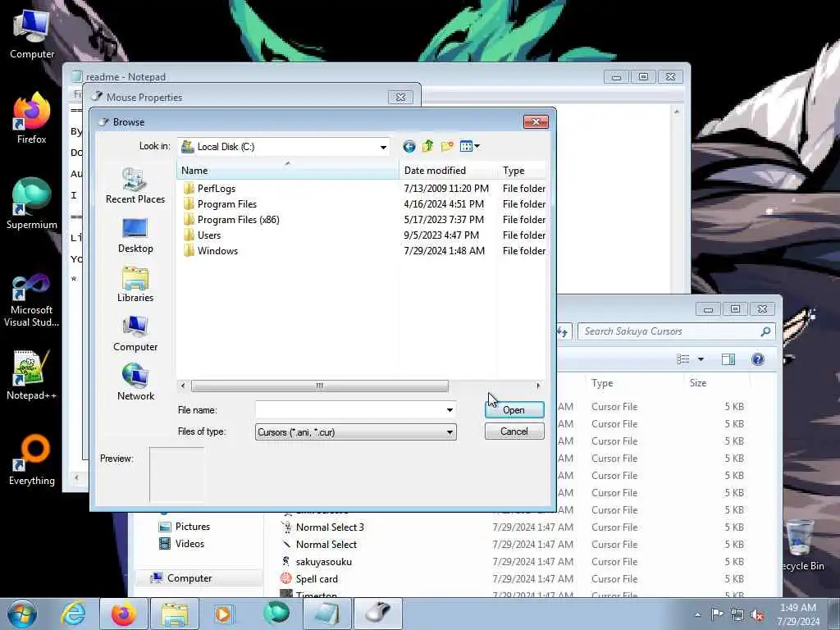840x630 pixels.
Task: Open Explorer help icon
Action: 757,359
